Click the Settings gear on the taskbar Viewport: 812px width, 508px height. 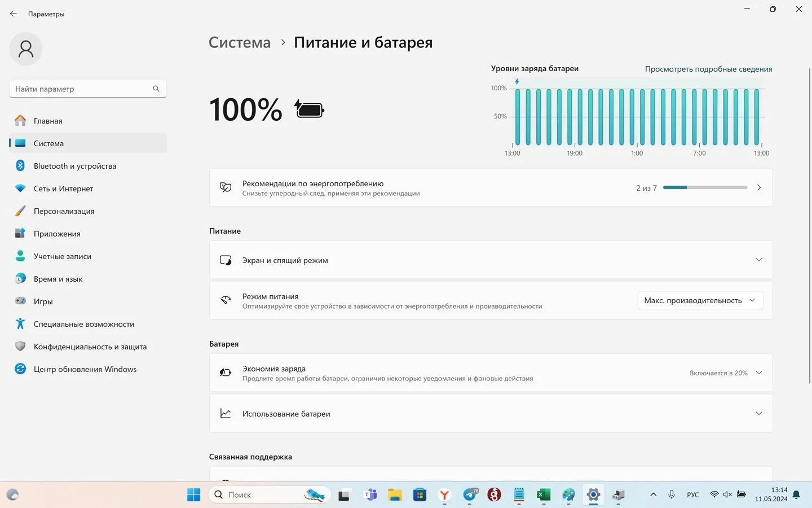pos(593,495)
